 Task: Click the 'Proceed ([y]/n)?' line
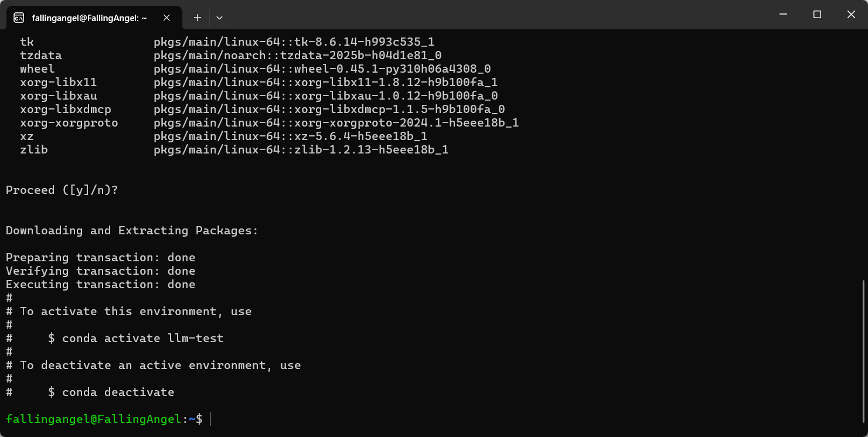pyautogui.click(x=62, y=190)
